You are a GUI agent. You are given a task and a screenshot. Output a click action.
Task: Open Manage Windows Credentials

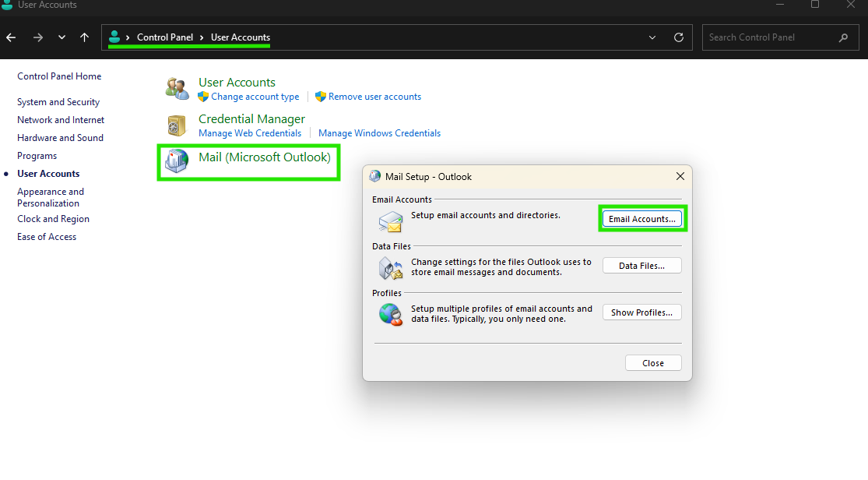pos(379,133)
